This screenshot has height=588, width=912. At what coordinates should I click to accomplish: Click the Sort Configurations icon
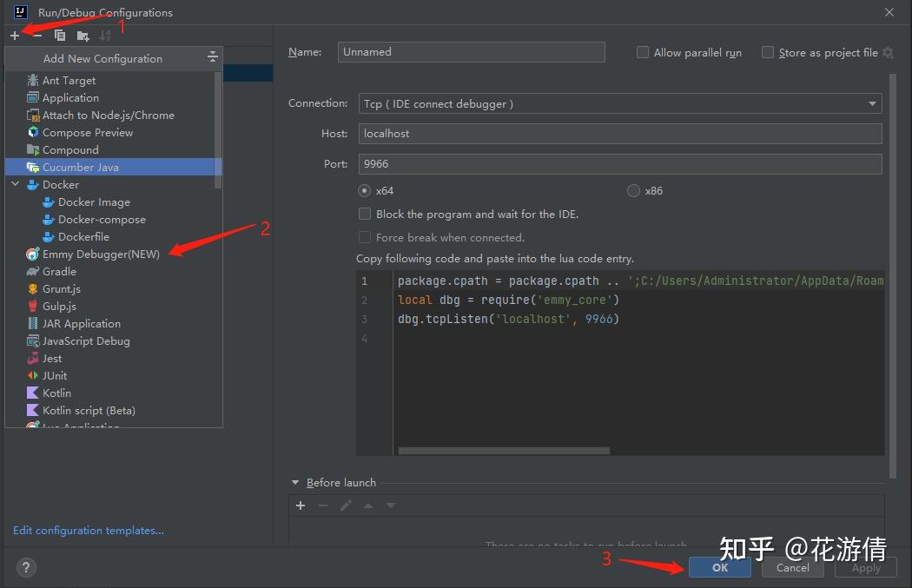[x=105, y=36]
